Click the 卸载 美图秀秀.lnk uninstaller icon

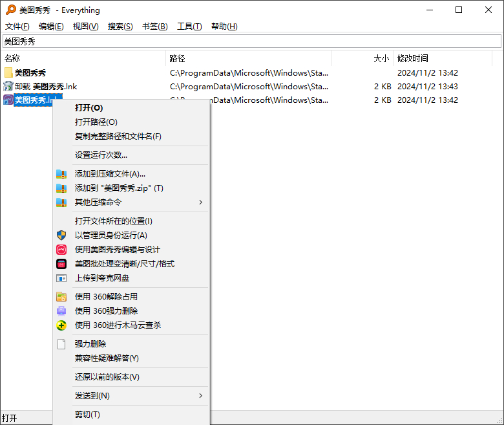coord(8,87)
